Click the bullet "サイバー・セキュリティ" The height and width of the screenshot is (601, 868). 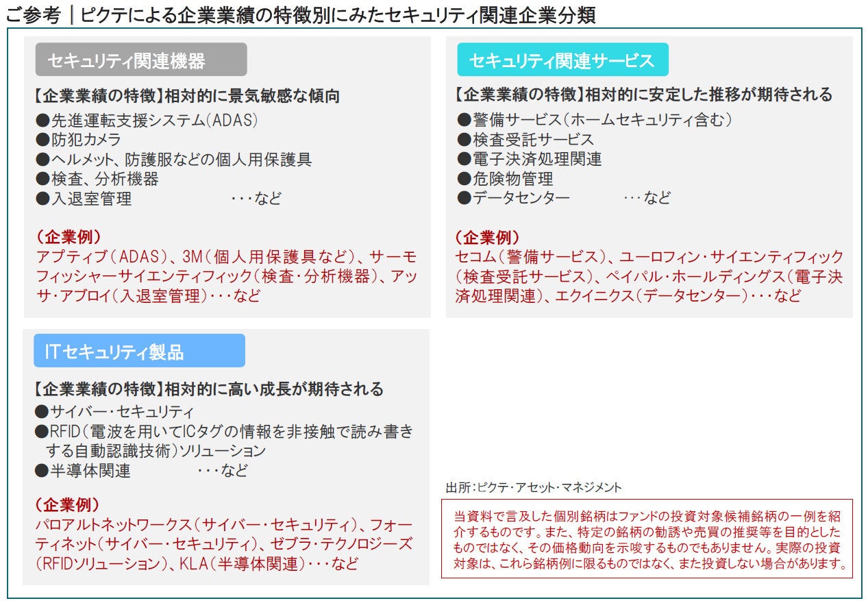(x=115, y=412)
